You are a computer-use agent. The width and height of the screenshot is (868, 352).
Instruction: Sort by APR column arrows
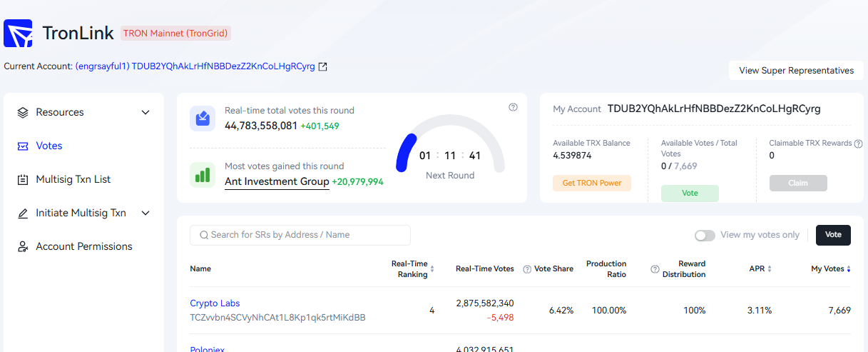pyautogui.click(x=770, y=269)
